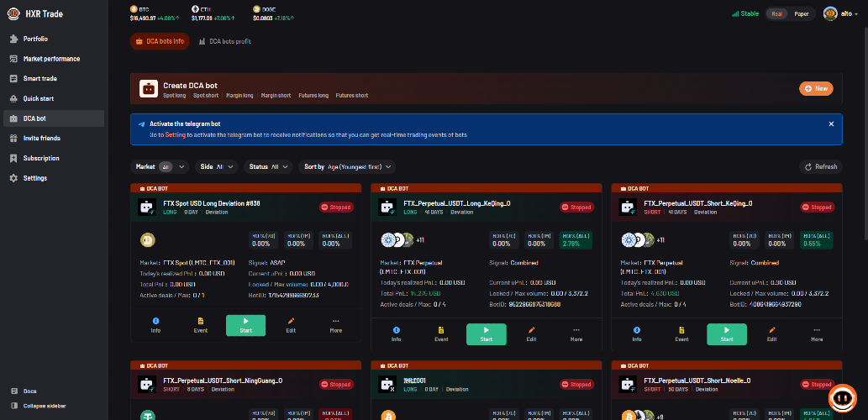Open Invite friends page
Image resolution: width=868 pixels, height=420 pixels.
pyautogui.click(x=54, y=139)
